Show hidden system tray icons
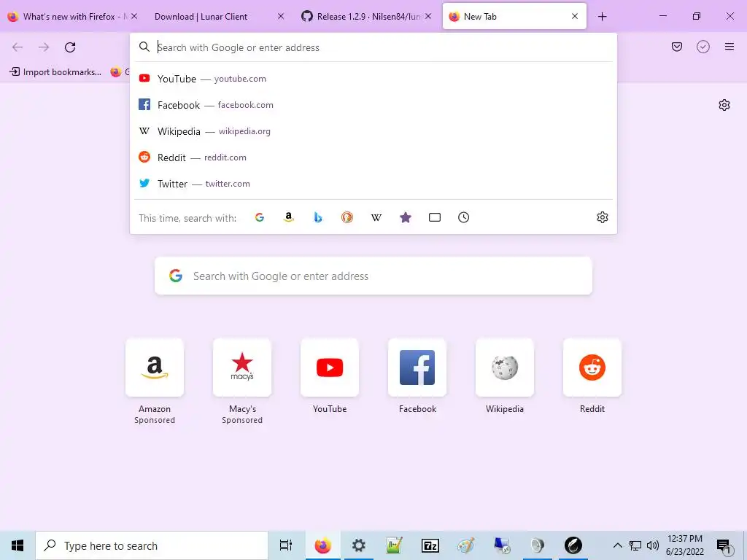 pyautogui.click(x=617, y=545)
